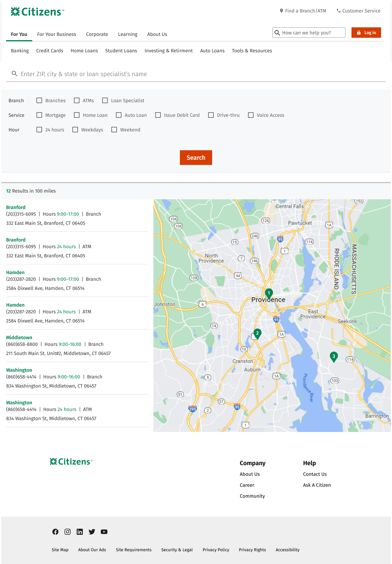Click the Log in button

pyautogui.click(x=366, y=33)
